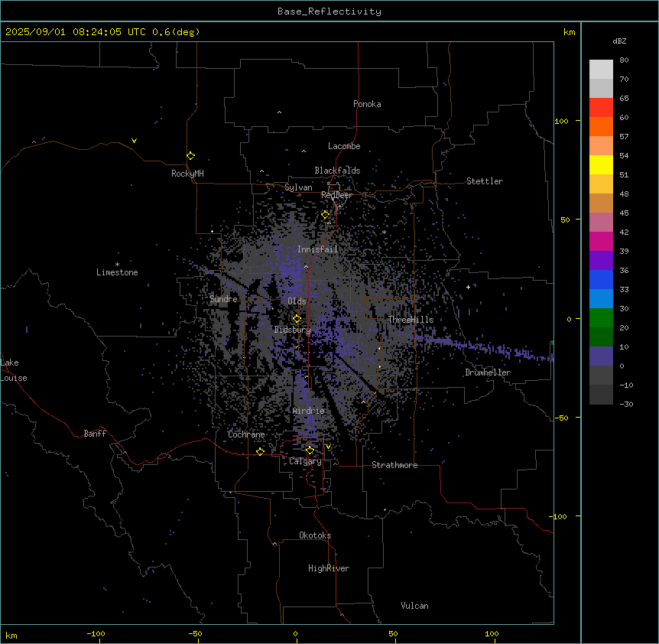Select the yellow diamond marker above Didsbury
The image size is (659, 644).
[297, 318]
